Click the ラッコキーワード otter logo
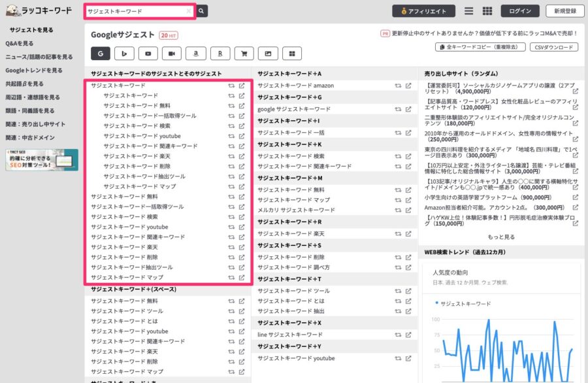This screenshot has width=588, height=383. (x=39, y=10)
